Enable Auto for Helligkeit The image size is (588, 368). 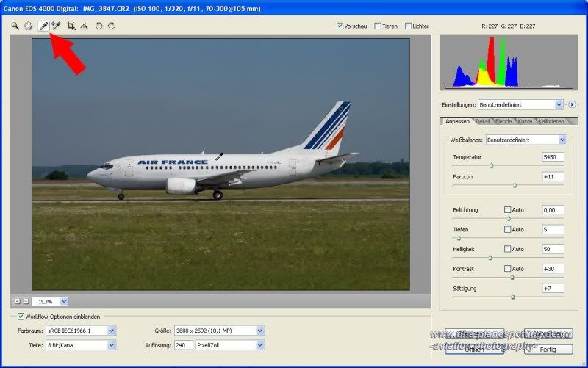(x=507, y=249)
